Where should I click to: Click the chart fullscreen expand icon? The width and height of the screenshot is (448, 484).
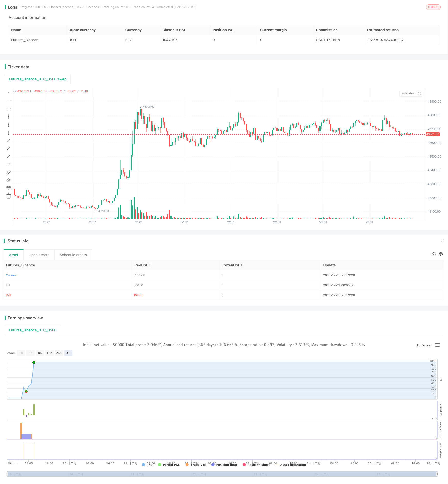419,93
